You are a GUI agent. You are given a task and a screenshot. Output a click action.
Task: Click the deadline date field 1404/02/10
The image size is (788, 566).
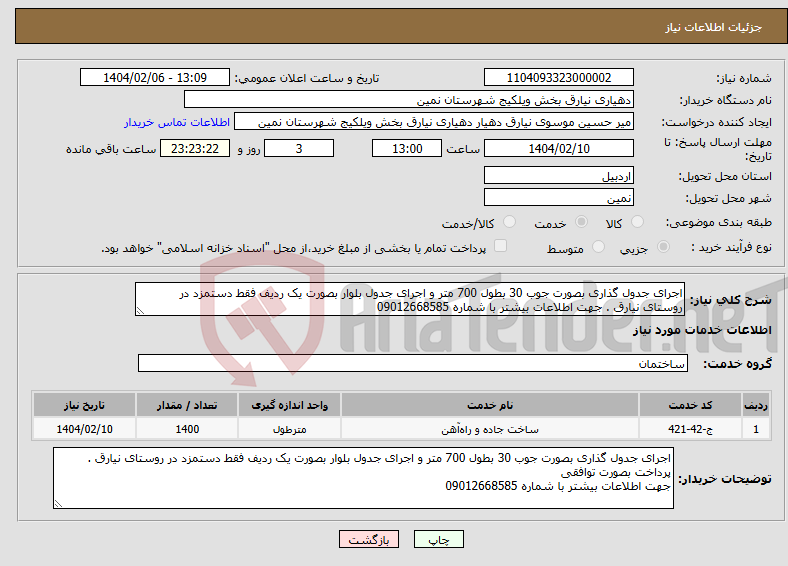tap(558, 148)
